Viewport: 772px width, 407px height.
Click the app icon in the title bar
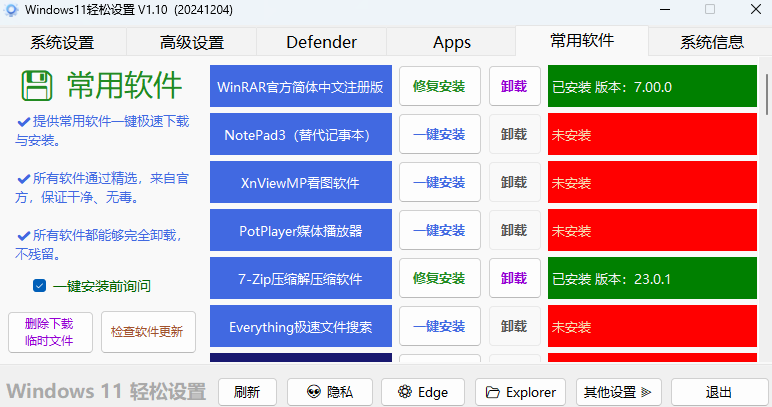click(11, 10)
